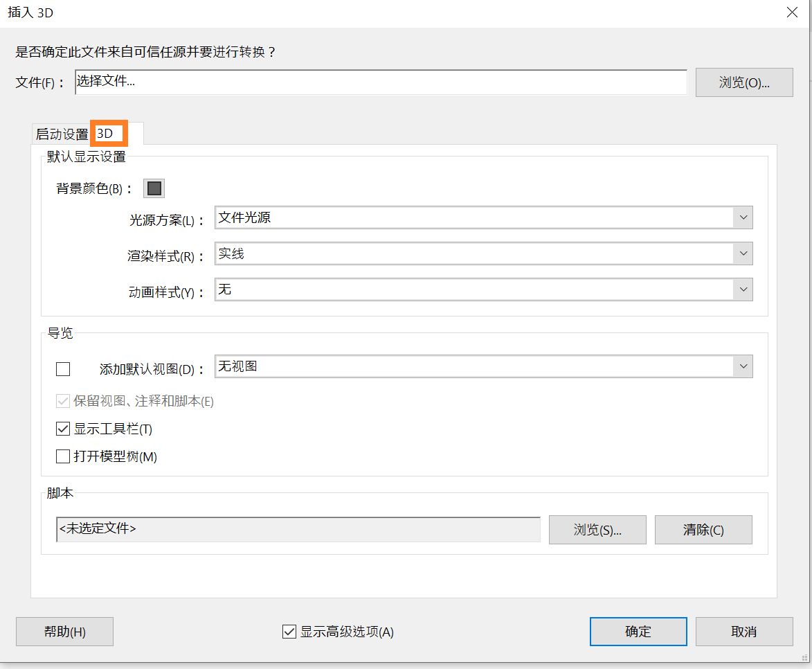Switch to the 3D tab
Screen dimensions: 812x669
108,132
